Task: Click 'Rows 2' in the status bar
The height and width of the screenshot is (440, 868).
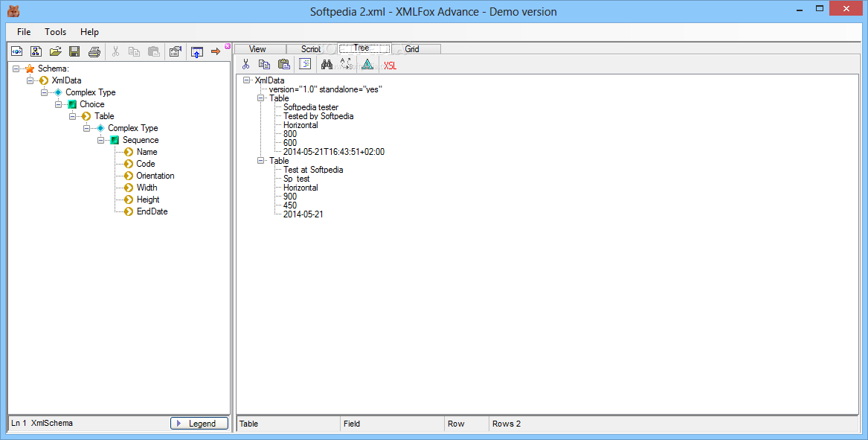Action: tap(507, 424)
